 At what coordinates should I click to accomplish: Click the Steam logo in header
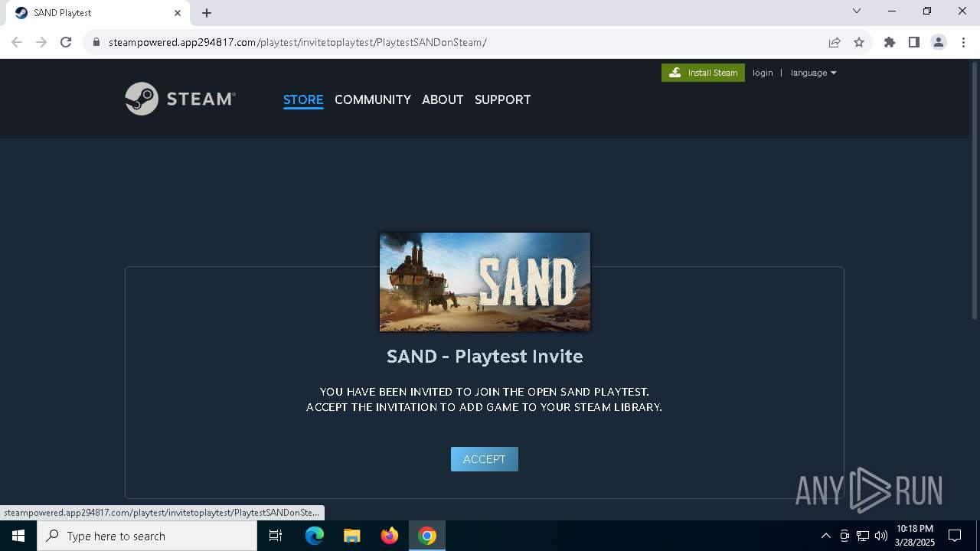(x=180, y=99)
